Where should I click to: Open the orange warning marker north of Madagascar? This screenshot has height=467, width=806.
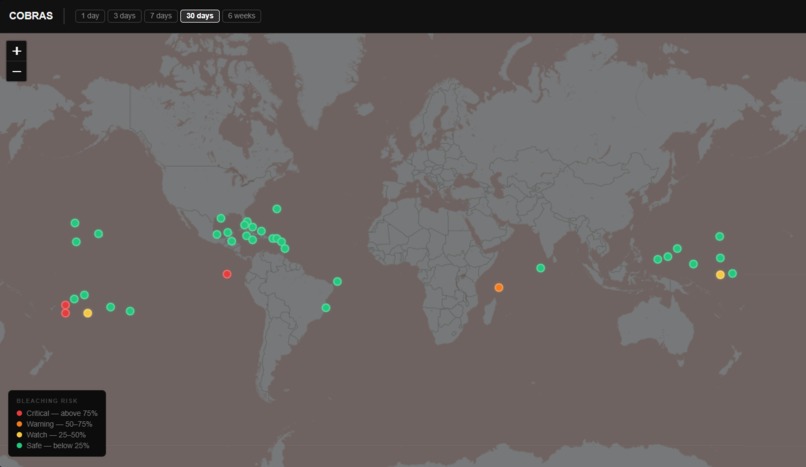499,288
